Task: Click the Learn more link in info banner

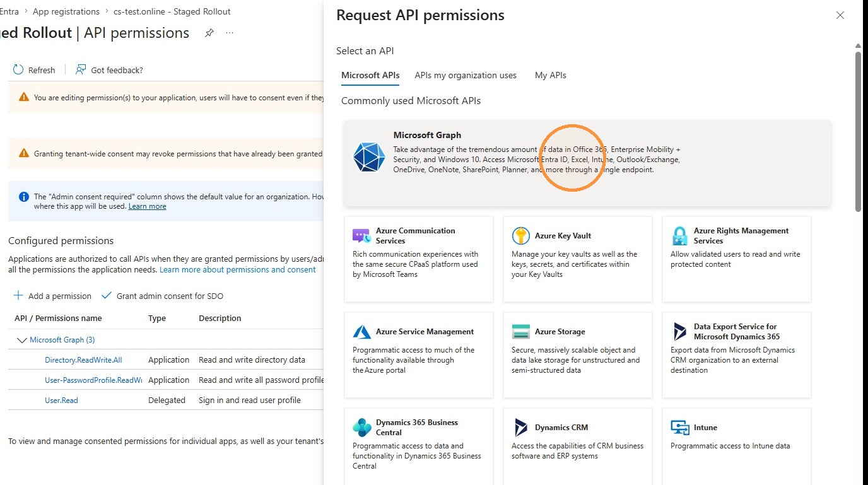Action: 148,206
